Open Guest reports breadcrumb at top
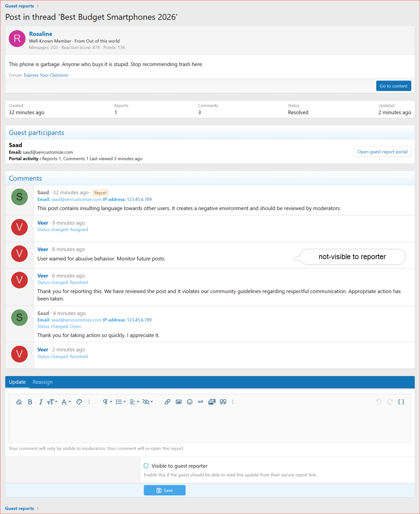The image size is (420, 514). coord(19,6)
